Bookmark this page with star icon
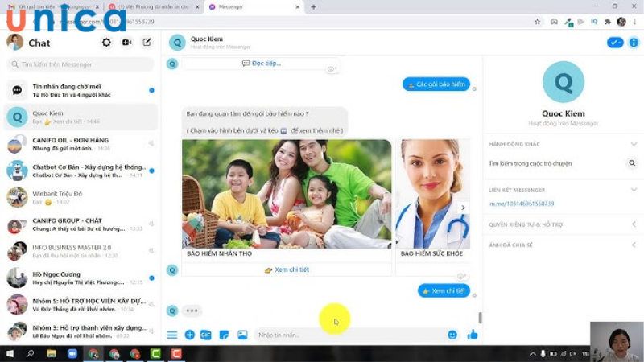 pos(537,22)
